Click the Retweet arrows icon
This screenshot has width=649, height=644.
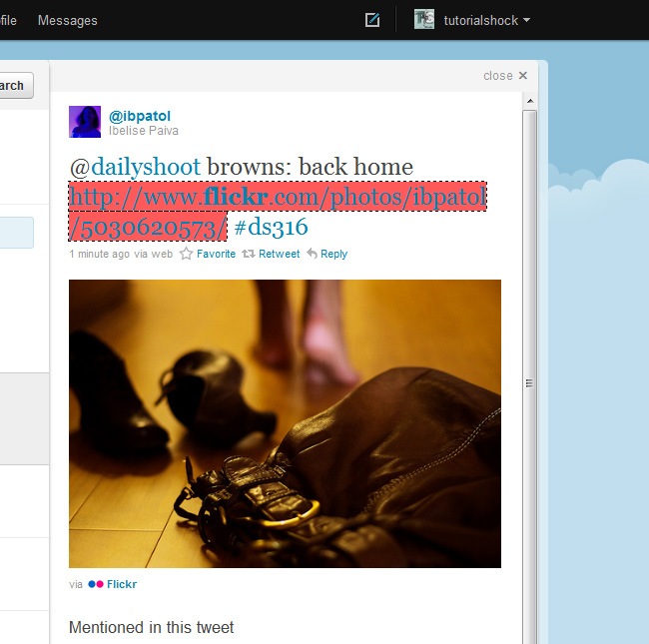248,254
